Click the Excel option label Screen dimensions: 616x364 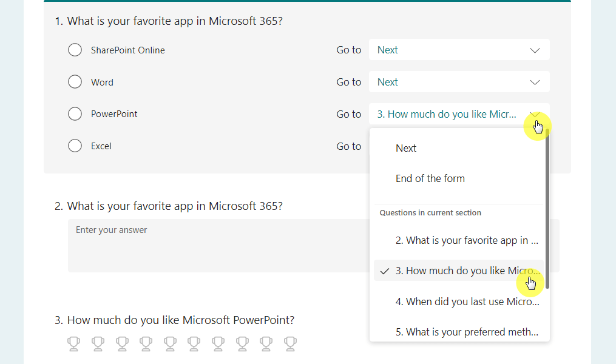coord(101,146)
